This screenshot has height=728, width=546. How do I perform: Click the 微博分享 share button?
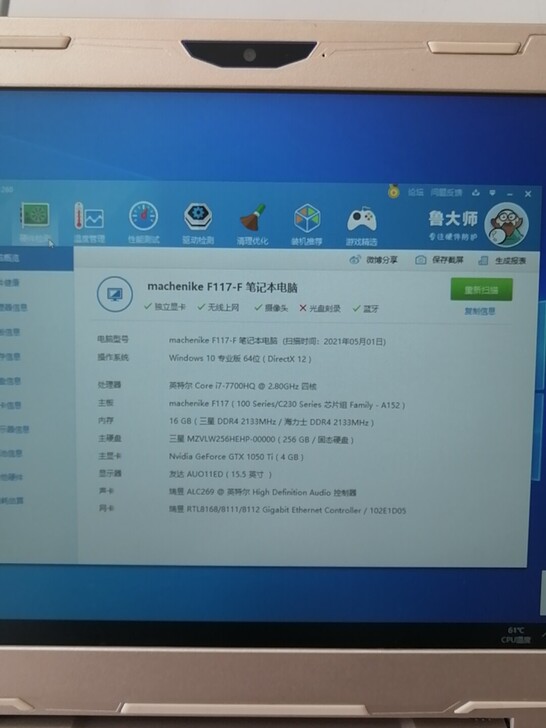tap(374, 260)
